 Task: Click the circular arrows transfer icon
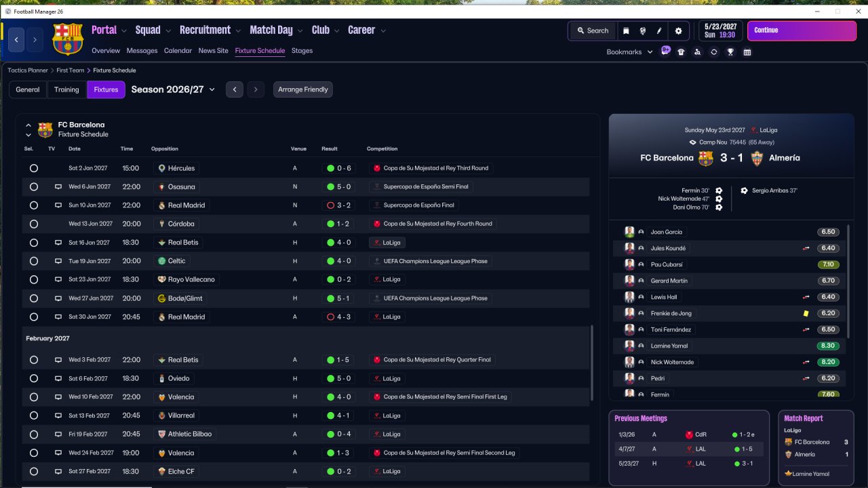tap(714, 52)
